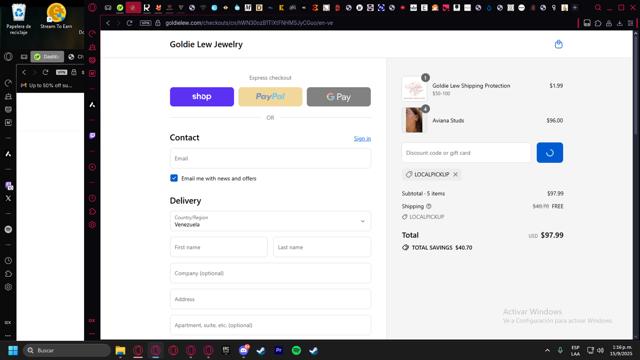Open downloads icon in browser toolbar
Screen dimensions: 640x360
[x=620, y=23]
